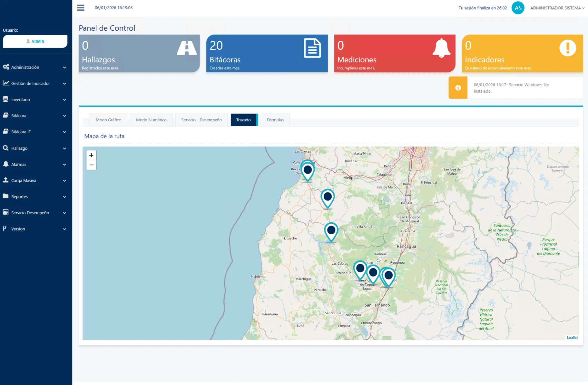
Task: Open the Hallazgos summary card
Action: [139, 53]
